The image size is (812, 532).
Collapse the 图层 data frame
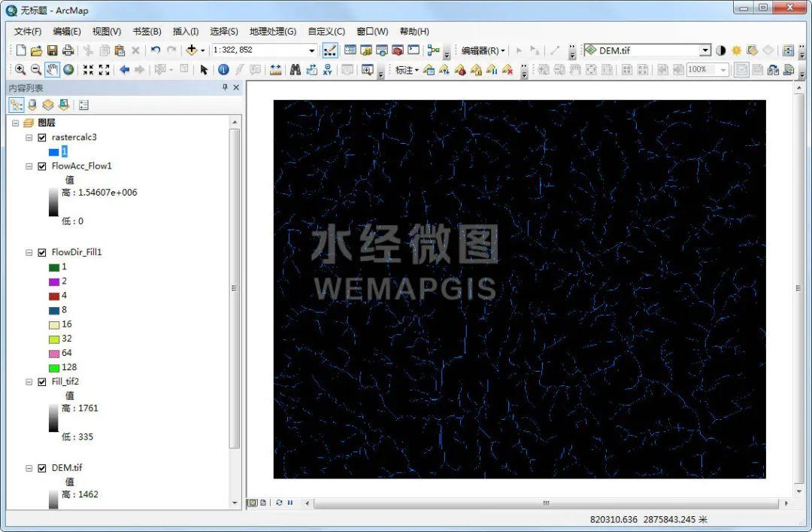pyautogui.click(x=15, y=123)
